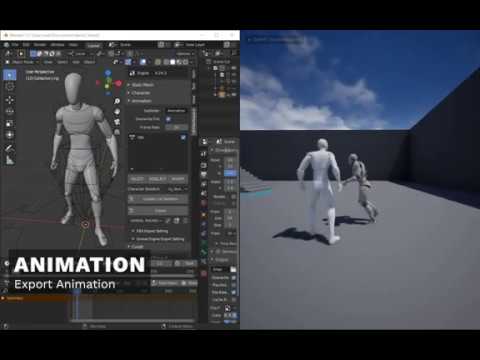The width and height of the screenshot is (480, 360).
Task: Open the render properties tab
Action: coord(204,166)
